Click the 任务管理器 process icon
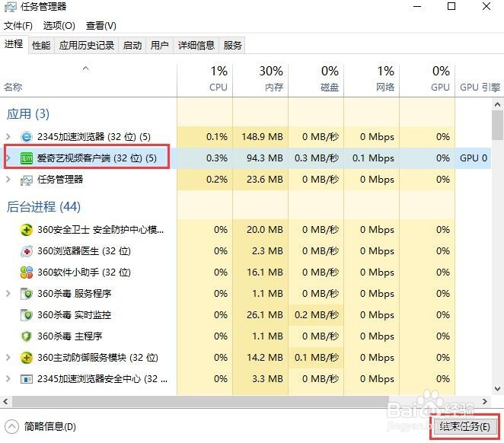 (x=27, y=180)
